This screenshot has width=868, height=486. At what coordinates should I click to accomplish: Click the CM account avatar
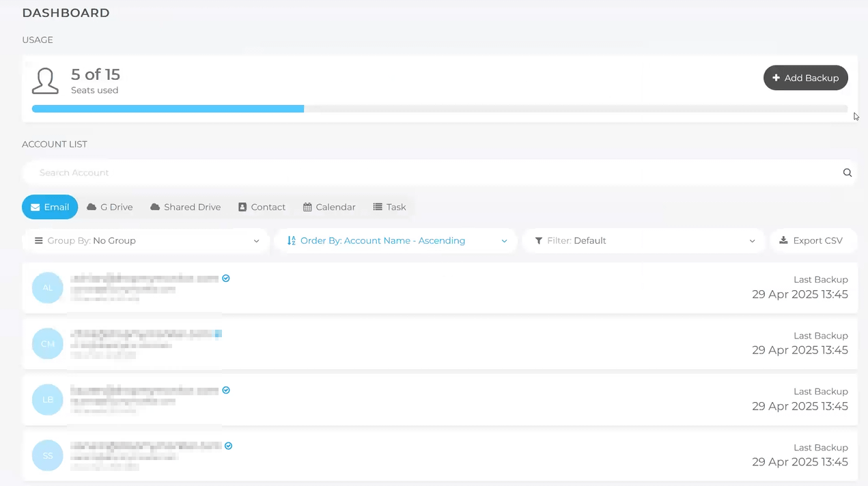pyautogui.click(x=48, y=344)
